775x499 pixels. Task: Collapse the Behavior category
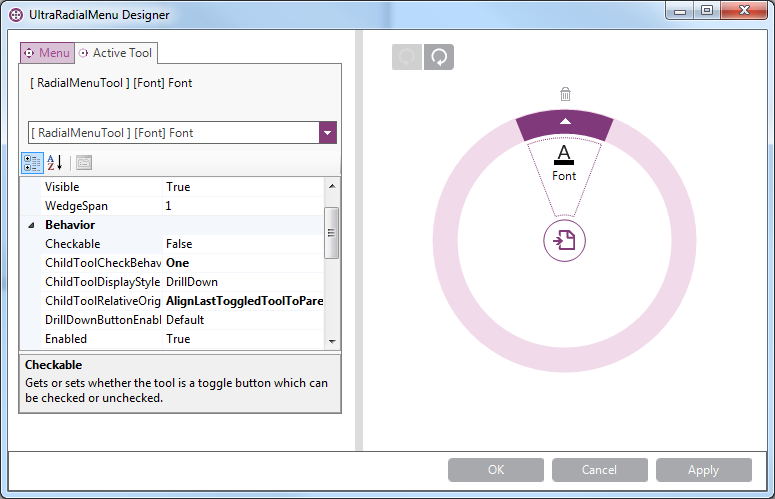coord(31,225)
